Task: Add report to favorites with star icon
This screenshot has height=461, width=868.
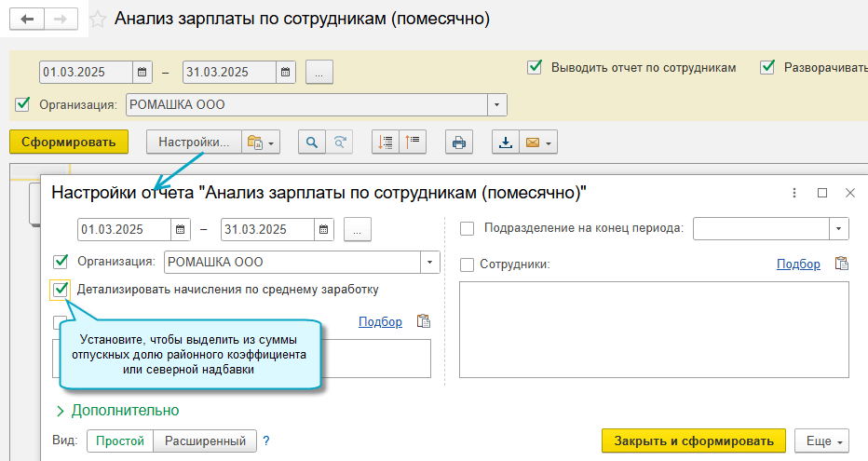Action: [x=97, y=20]
